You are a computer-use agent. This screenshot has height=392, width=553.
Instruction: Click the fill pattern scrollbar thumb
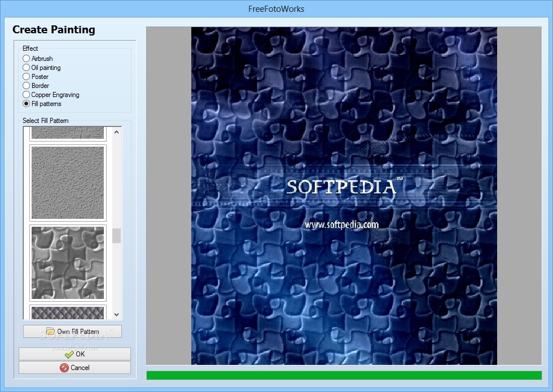pos(116,236)
